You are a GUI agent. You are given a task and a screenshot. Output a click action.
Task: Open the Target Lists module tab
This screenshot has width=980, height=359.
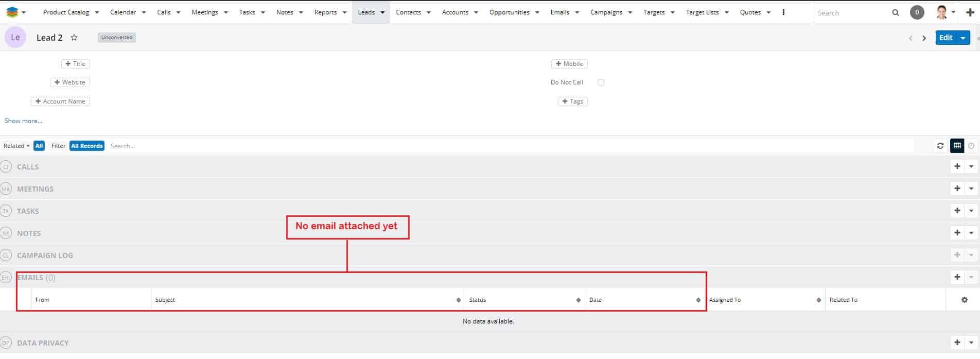(x=702, y=12)
